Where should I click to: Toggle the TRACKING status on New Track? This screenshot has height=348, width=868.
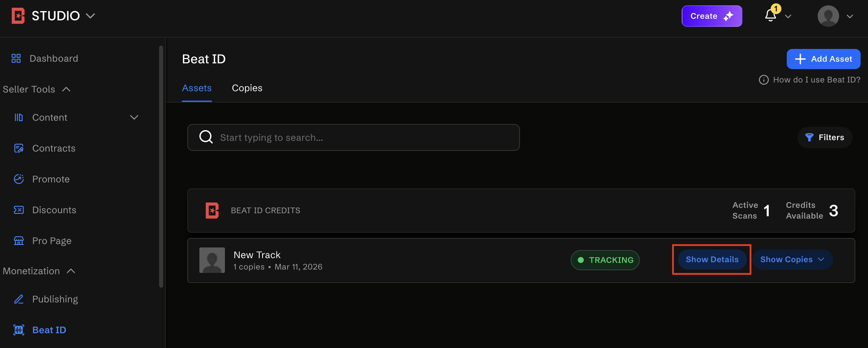point(605,260)
